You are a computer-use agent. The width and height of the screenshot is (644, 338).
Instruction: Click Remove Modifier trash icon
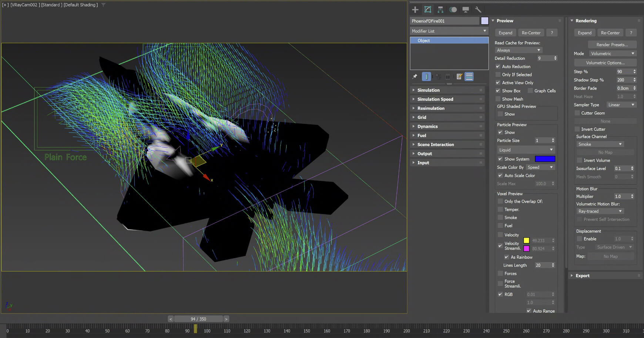click(x=448, y=77)
